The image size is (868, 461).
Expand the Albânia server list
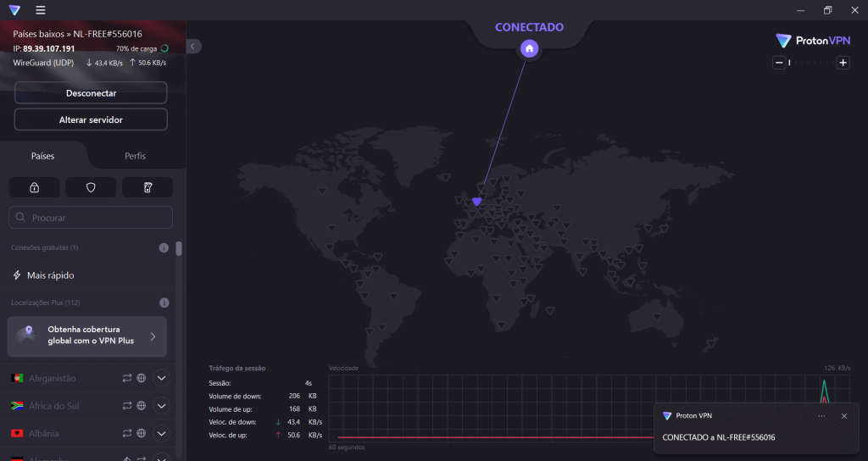161,433
